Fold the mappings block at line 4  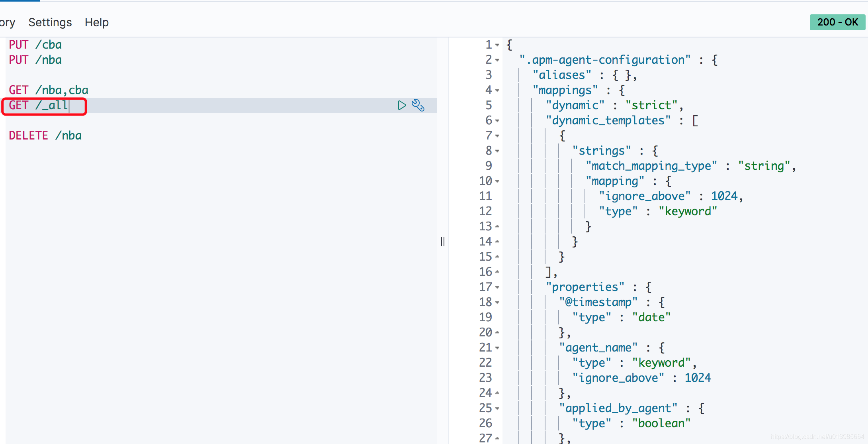(x=497, y=90)
